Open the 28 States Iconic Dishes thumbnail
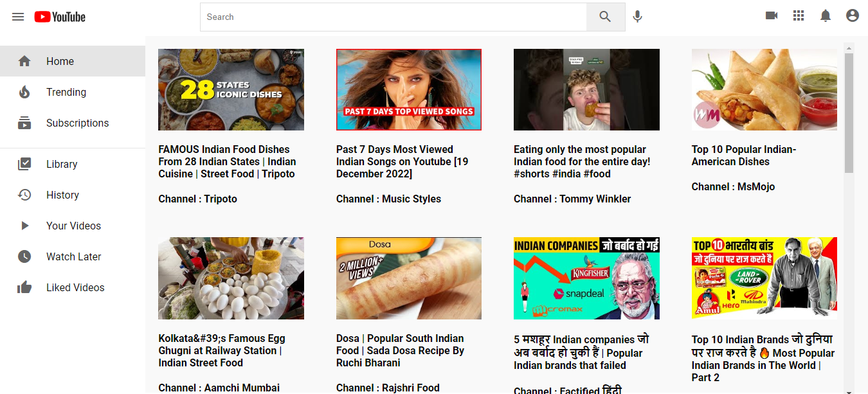 [231, 89]
